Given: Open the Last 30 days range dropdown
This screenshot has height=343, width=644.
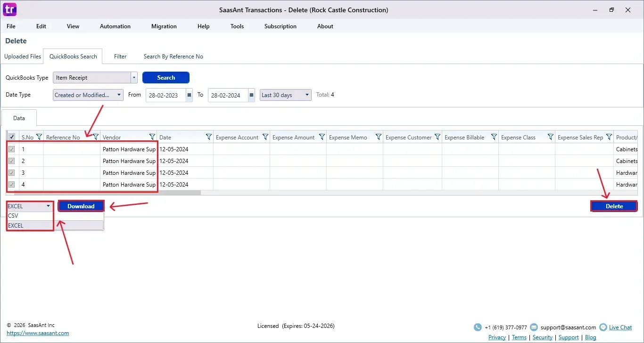Looking at the screenshot, I should pos(286,95).
